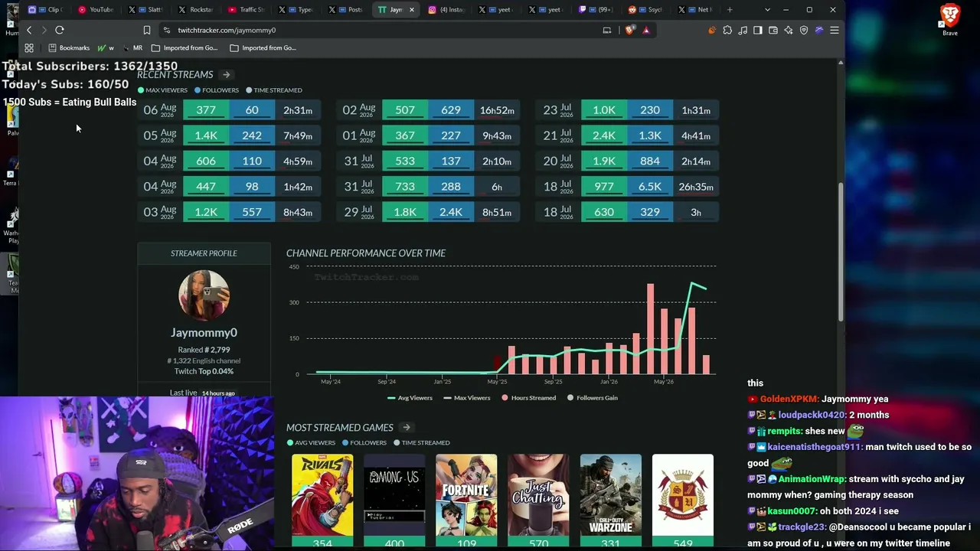
Task: Click the arrow next to Recent Streams
Action: [x=226, y=74]
